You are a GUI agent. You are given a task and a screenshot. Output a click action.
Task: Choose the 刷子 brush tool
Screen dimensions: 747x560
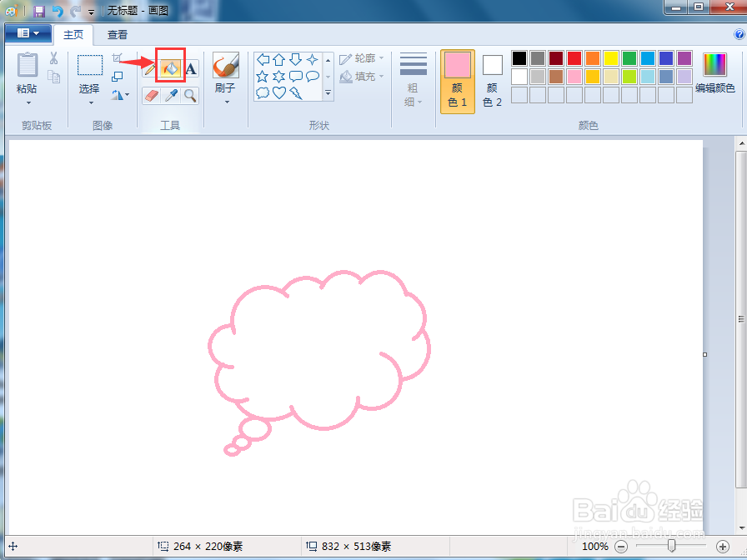pos(226,65)
